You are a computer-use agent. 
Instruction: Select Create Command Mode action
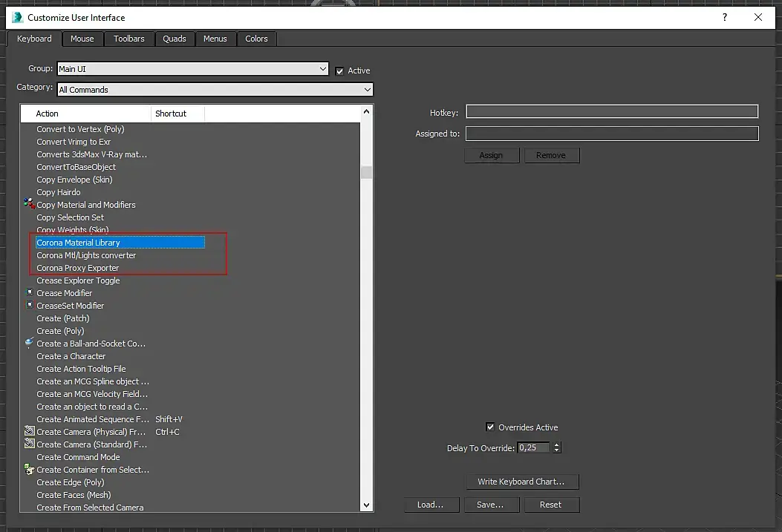click(78, 457)
